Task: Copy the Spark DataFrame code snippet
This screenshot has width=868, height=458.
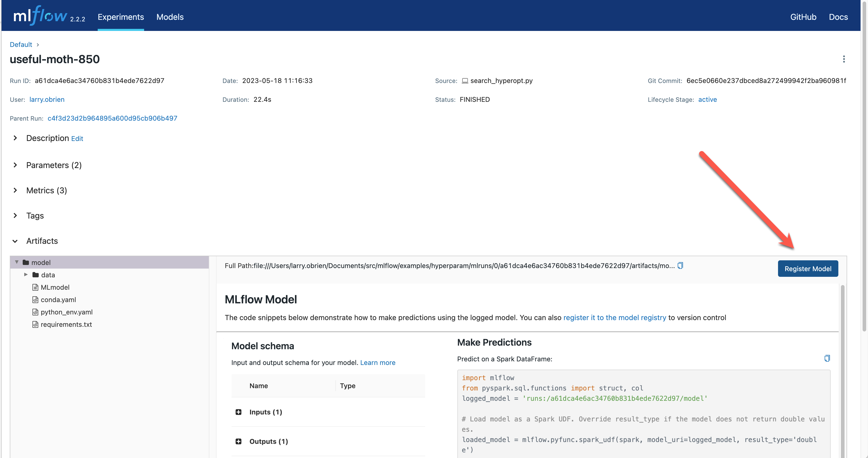Action: [x=827, y=358]
